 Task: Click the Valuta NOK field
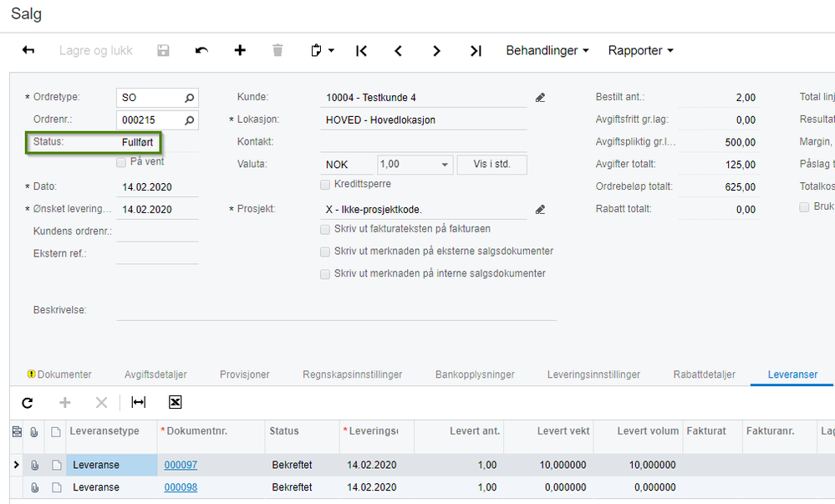tap(348, 165)
